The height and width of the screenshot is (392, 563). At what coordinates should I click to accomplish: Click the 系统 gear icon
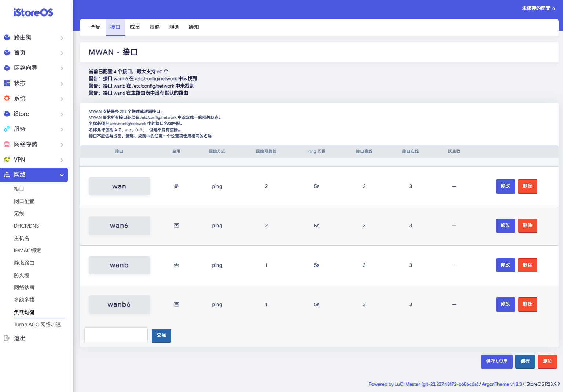tap(7, 98)
